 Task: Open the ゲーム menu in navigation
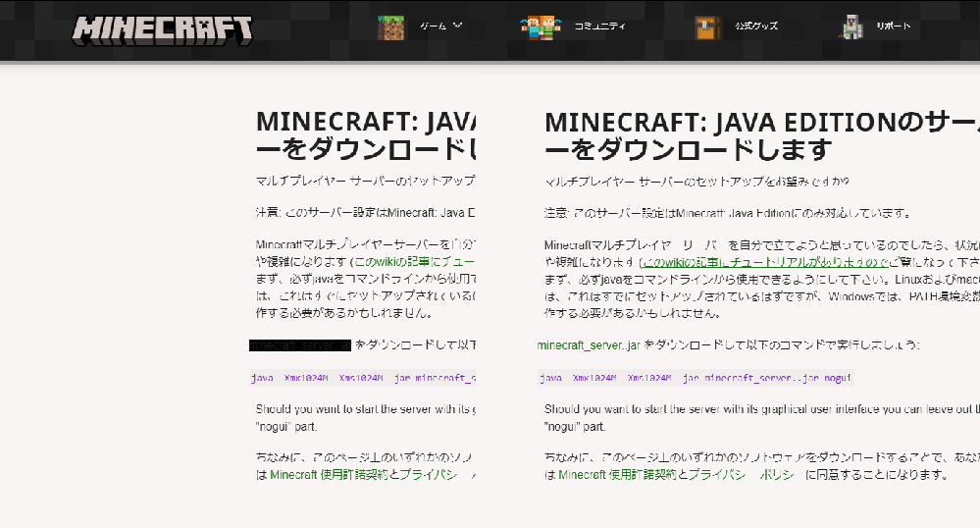pos(434,26)
